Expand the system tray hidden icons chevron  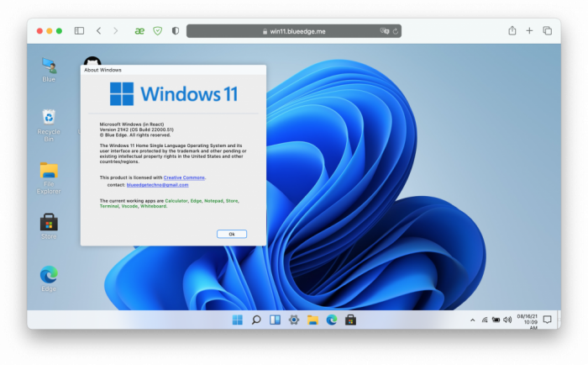pos(472,320)
